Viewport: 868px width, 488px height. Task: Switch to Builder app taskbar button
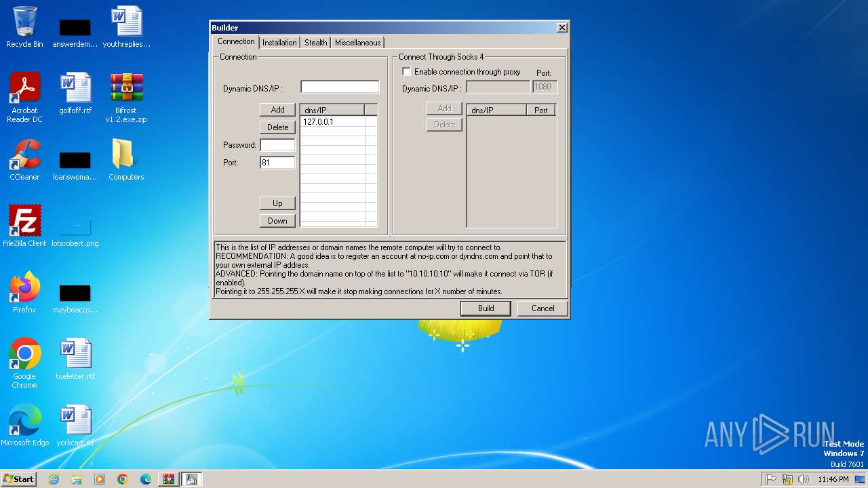pos(192,479)
